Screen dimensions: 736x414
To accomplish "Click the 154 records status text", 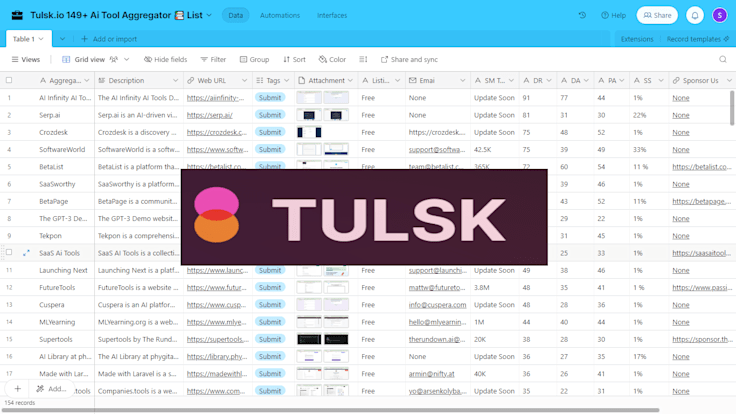I will pos(20,403).
